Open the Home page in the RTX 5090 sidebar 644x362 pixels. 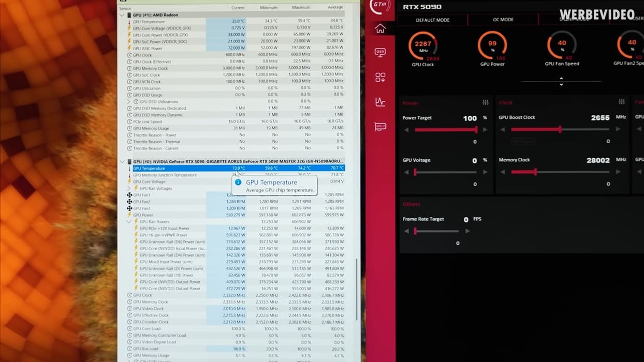(380, 29)
